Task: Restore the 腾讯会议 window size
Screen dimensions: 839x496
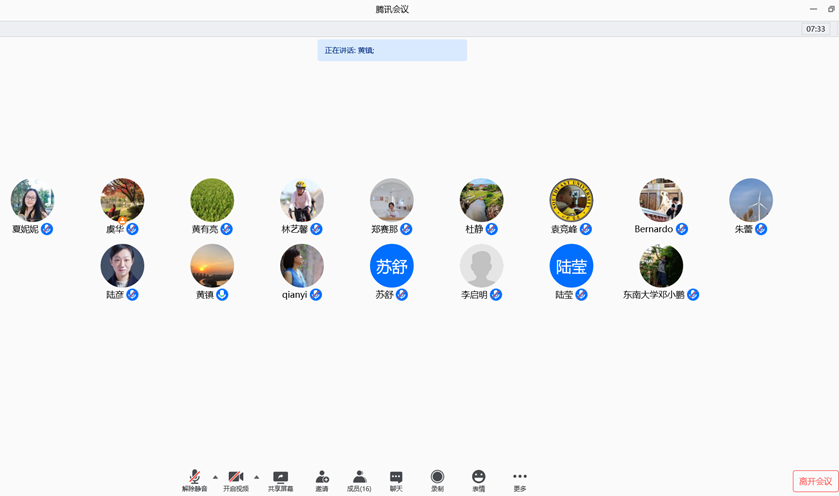Action: (x=831, y=9)
